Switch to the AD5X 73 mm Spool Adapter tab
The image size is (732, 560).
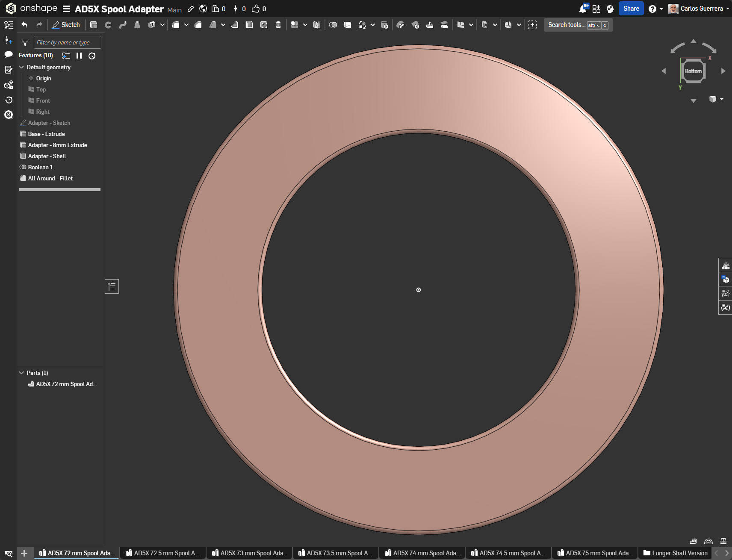click(x=250, y=553)
